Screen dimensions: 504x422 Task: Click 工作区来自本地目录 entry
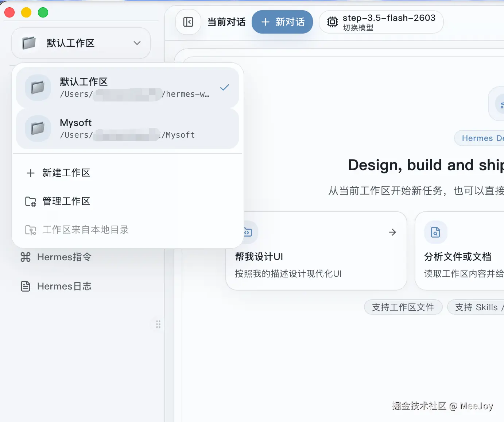pos(128,230)
